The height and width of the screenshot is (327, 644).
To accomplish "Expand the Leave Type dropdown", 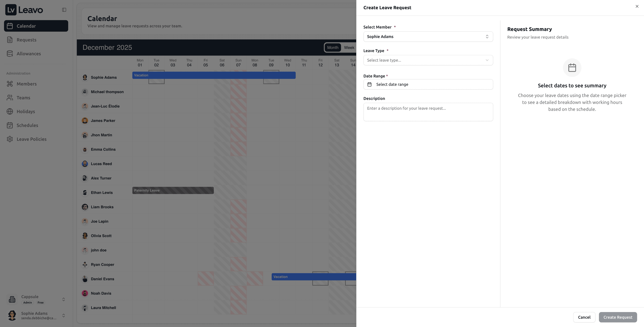I will pos(428,60).
